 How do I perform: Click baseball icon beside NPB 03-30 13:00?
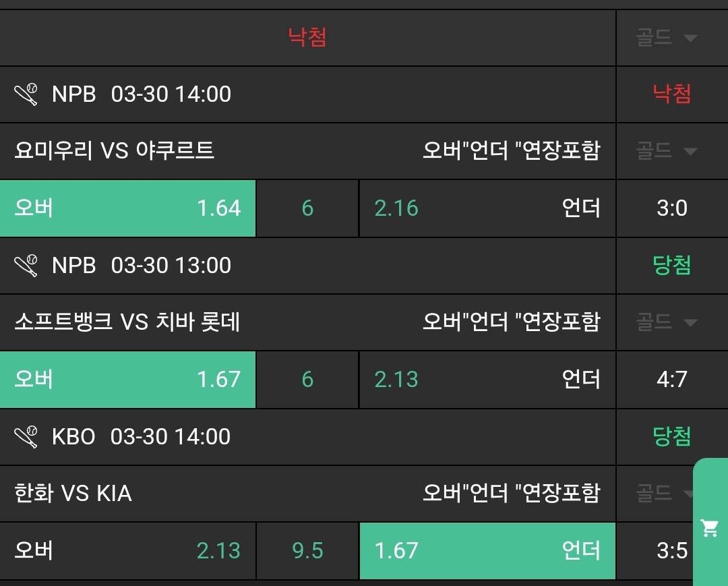tap(27, 266)
